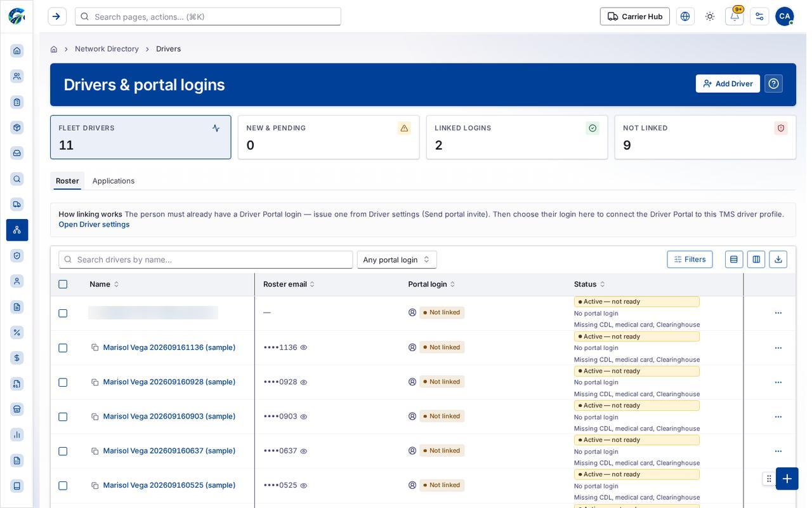Reveal masked email ending 1136
The height and width of the screenshot is (508, 812).
[303, 347]
